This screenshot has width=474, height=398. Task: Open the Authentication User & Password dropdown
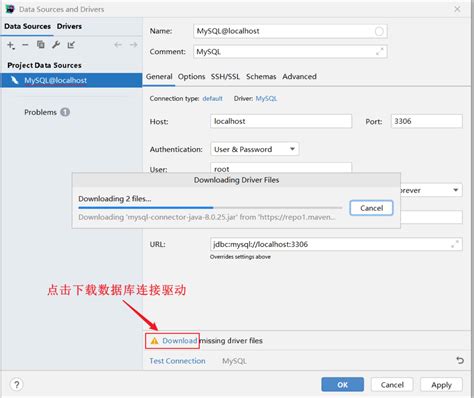click(x=255, y=149)
